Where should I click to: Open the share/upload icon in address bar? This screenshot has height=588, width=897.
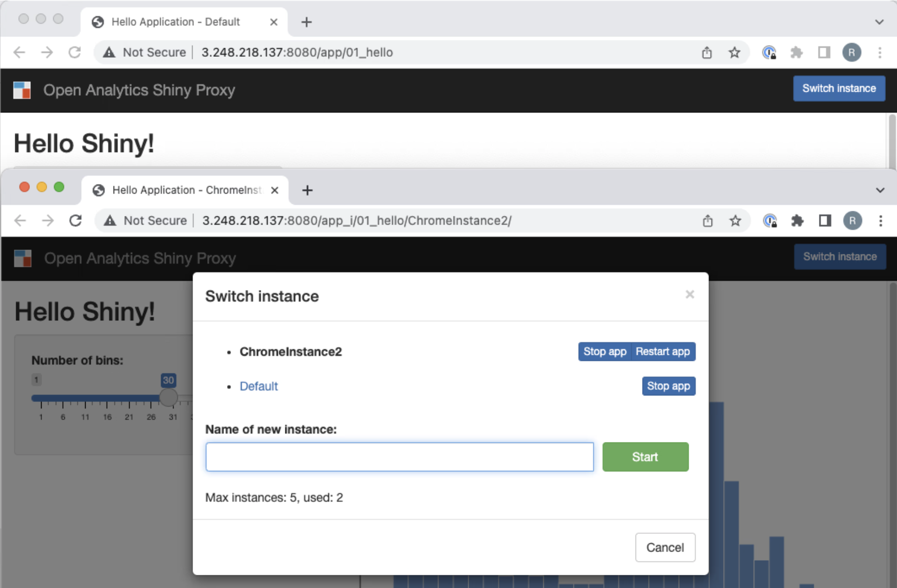point(708,220)
